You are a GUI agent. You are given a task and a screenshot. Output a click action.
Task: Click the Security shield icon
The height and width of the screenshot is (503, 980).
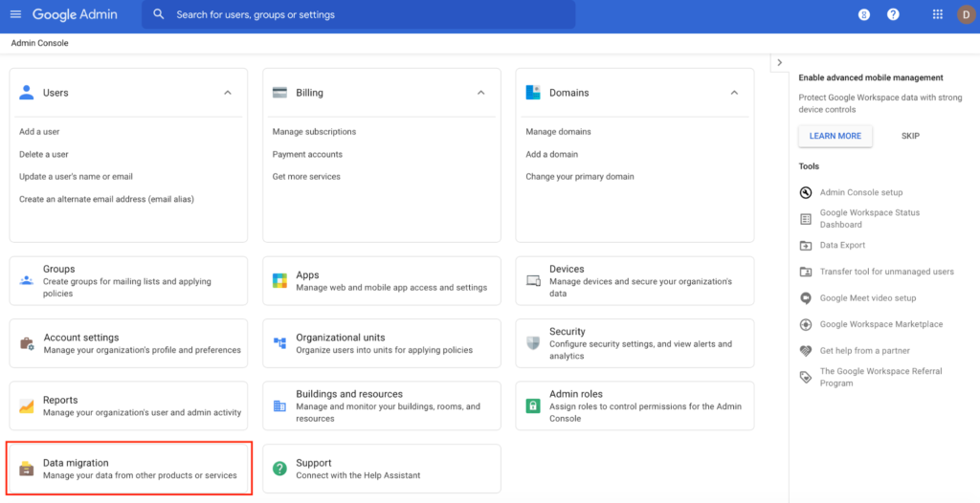click(x=532, y=343)
